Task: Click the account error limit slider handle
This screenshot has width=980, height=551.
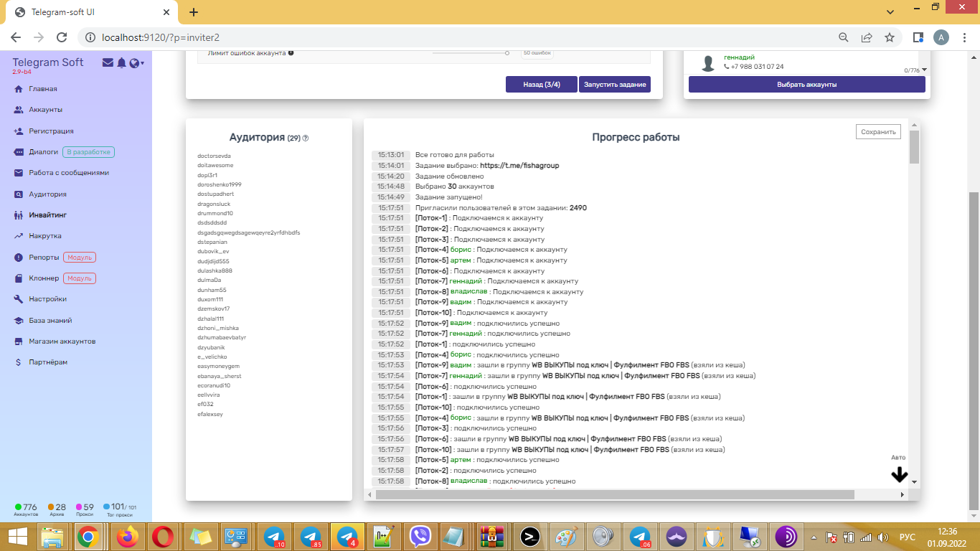Action: tap(507, 52)
